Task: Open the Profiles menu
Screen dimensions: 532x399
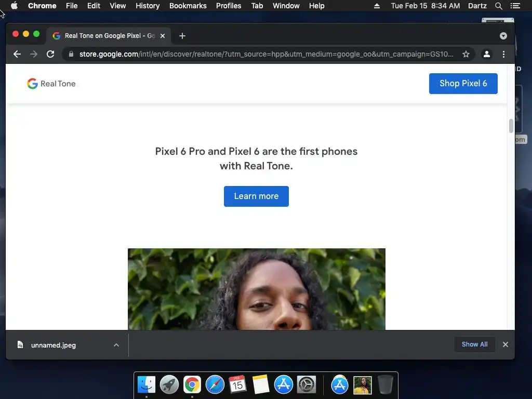Action: 229,6
